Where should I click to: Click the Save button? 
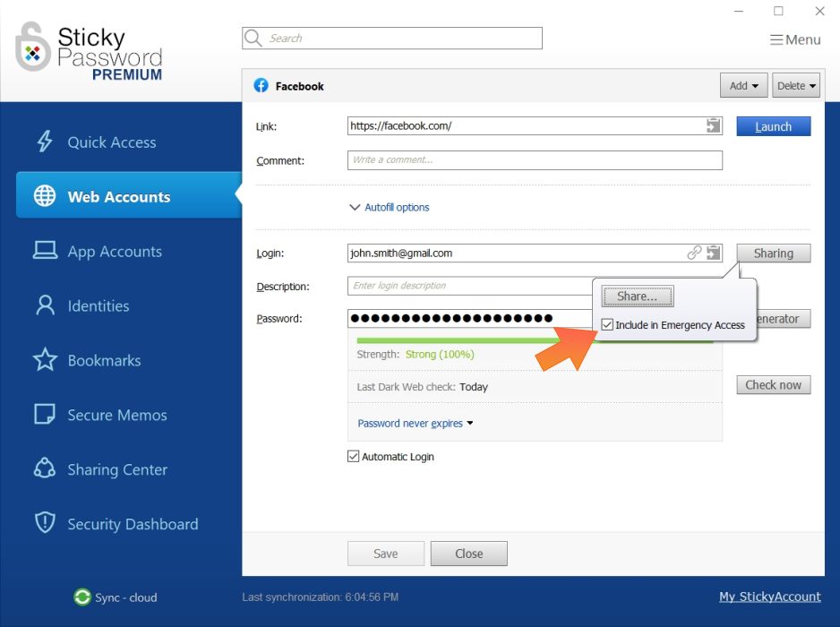click(386, 554)
